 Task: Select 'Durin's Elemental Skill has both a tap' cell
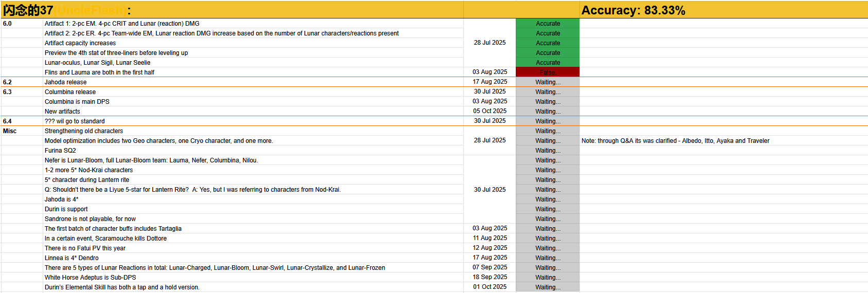point(253,287)
